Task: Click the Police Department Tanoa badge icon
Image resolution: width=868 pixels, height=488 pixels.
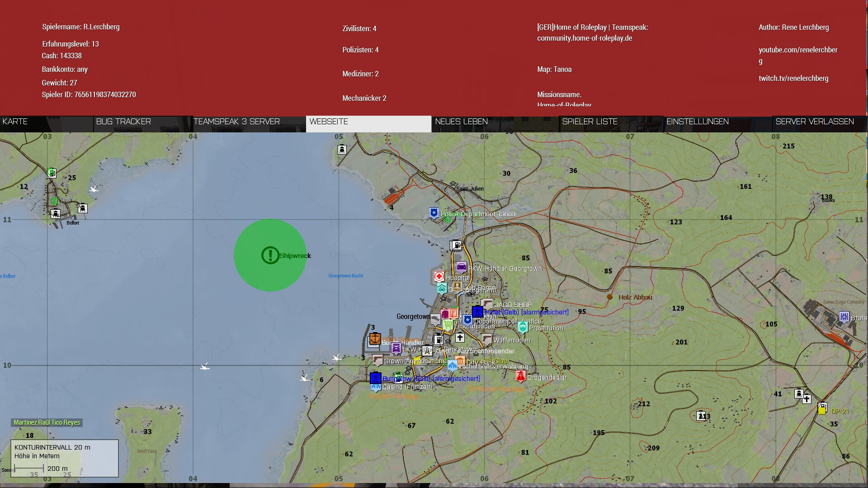Action: [x=434, y=213]
